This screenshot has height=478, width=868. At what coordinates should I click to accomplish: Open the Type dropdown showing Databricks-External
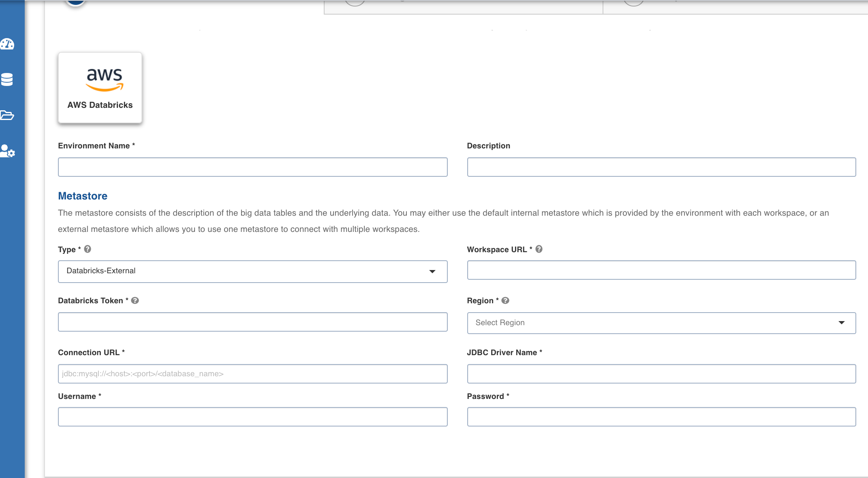coord(253,271)
